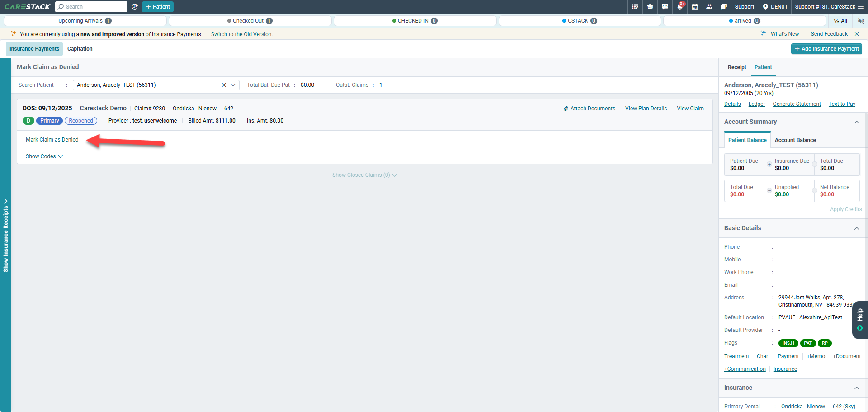Click the + Patient button

click(x=158, y=7)
